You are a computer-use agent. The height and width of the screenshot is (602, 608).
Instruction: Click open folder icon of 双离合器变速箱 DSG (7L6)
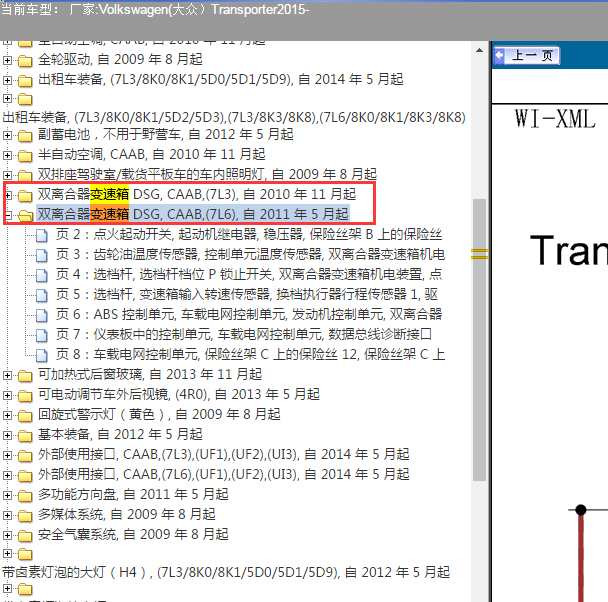point(25,216)
